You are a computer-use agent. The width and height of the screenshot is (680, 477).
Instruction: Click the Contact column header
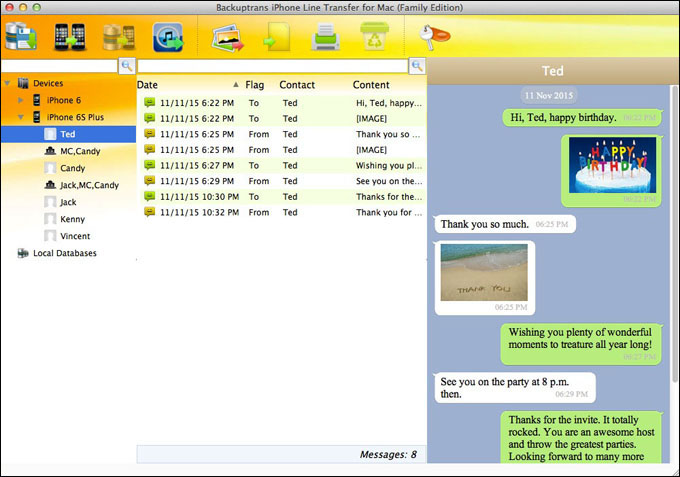click(x=297, y=85)
